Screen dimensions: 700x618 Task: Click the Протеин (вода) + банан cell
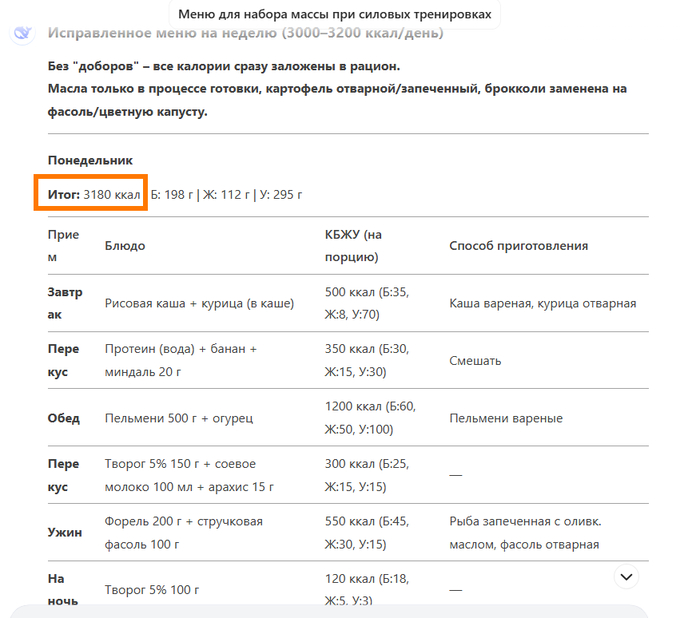tap(181, 360)
